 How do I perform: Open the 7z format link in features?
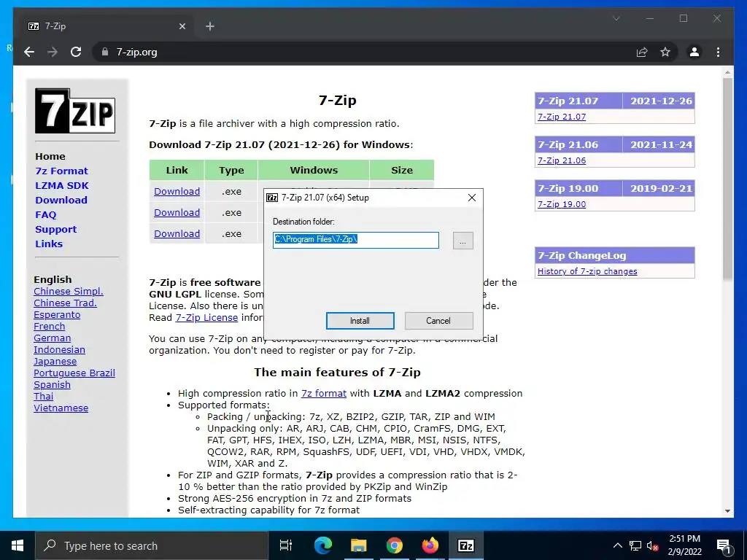[x=323, y=393]
